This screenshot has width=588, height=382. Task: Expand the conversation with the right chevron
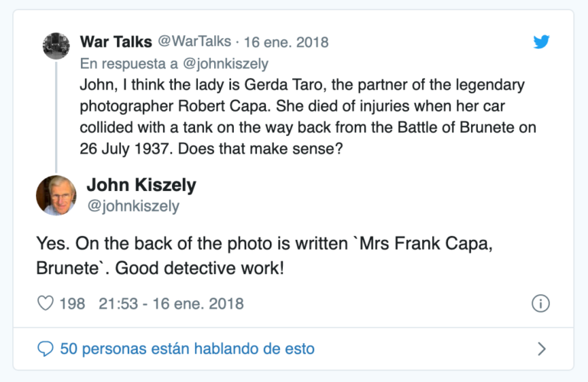point(541,348)
